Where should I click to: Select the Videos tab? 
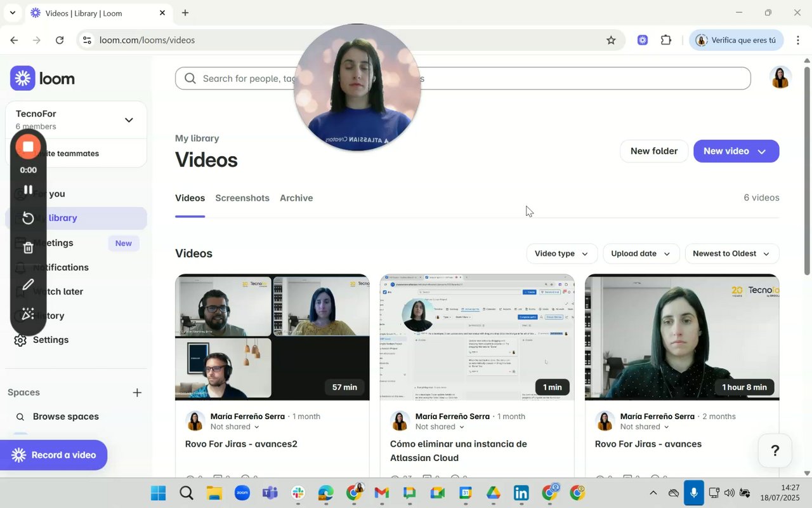pos(190,198)
